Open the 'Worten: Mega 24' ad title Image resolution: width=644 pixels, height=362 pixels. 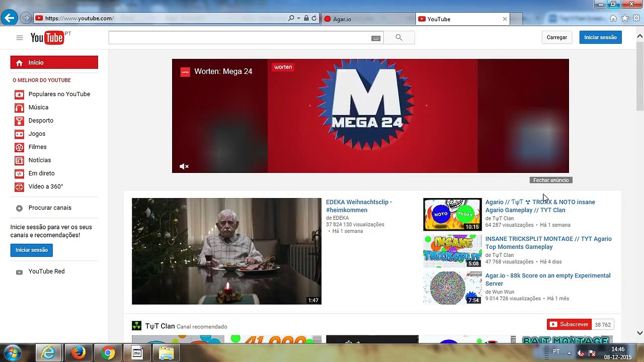coord(223,71)
